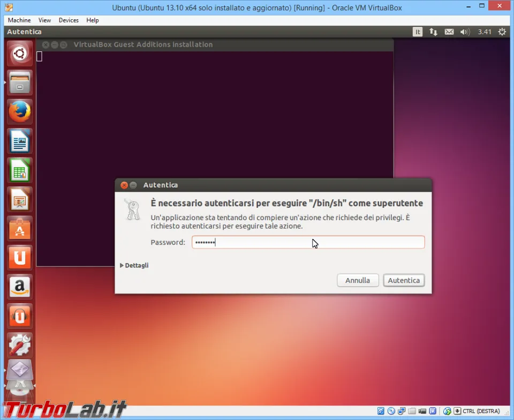This screenshot has height=420, width=514.
Task: Open Ubuntu One Music store icon
Action: 20,316
